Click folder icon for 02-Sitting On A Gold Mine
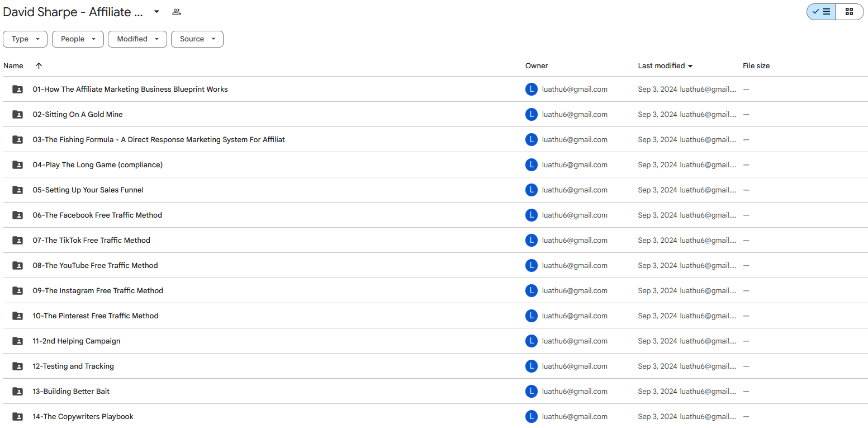The image size is (868, 428). (x=18, y=115)
